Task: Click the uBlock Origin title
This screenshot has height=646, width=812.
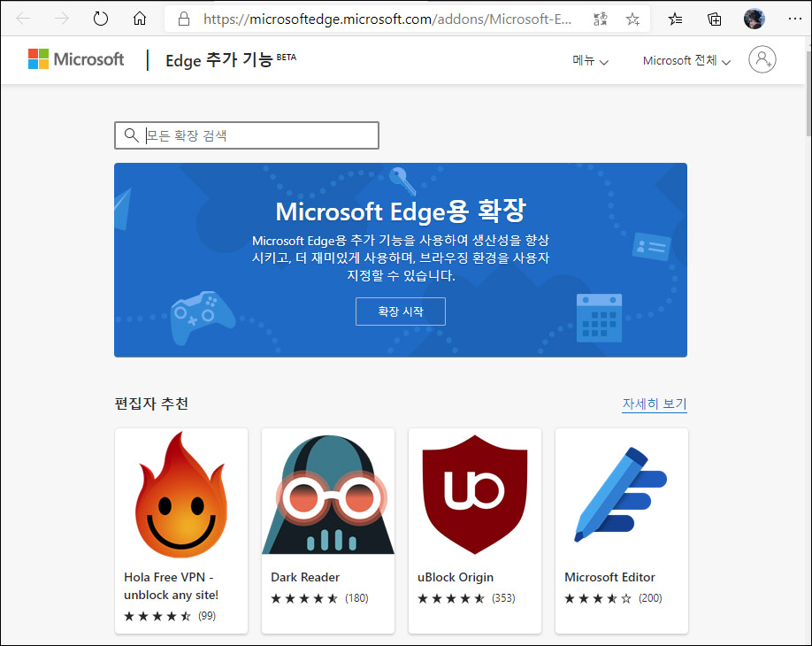Action: (456, 577)
